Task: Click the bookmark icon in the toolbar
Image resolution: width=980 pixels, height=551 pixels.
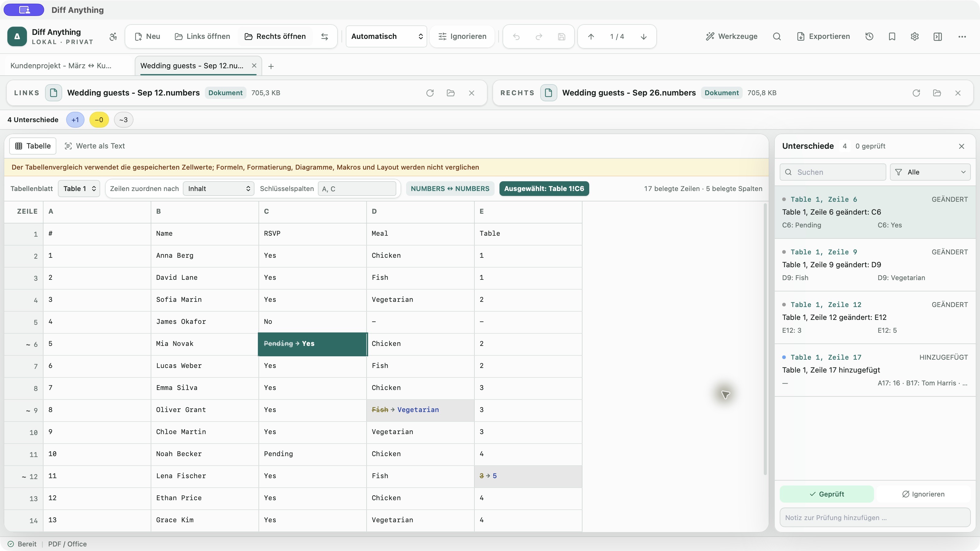Action: click(892, 36)
